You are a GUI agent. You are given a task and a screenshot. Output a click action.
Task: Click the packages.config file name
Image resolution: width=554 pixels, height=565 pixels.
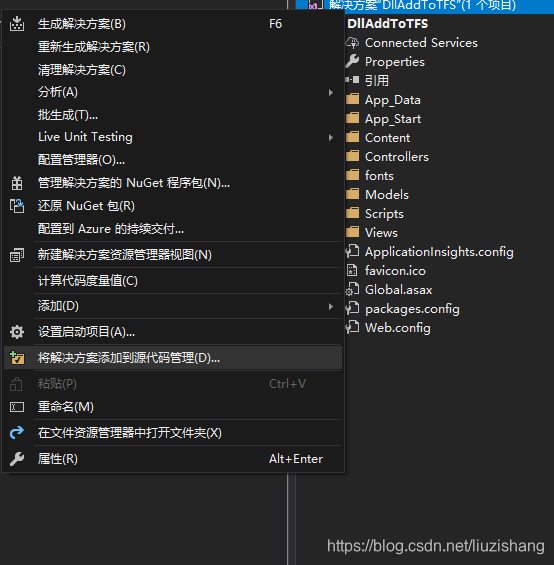[x=412, y=309]
